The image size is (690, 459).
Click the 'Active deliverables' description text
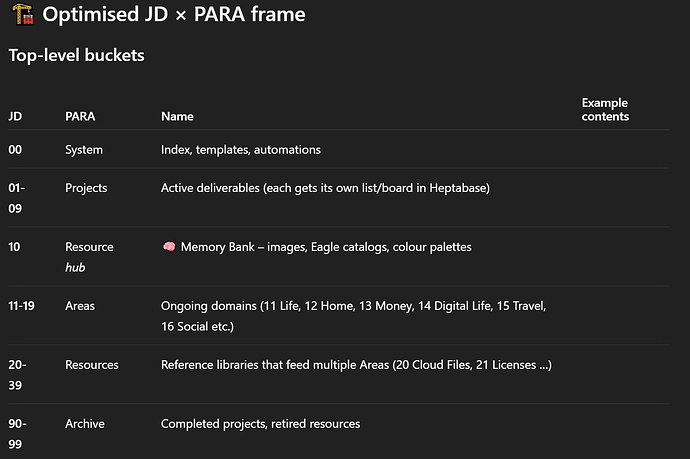click(325, 188)
